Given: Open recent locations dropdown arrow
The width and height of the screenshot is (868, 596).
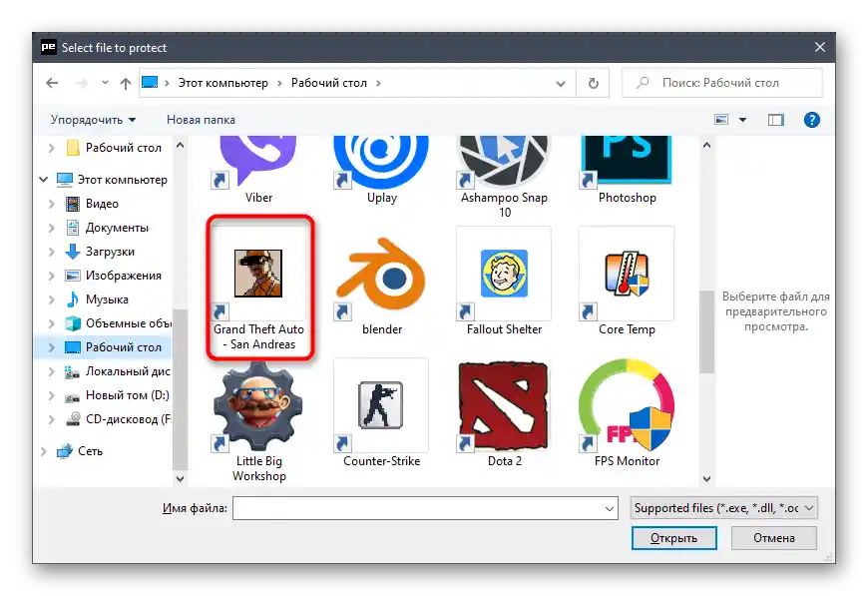Looking at the screenshot, I should (105, 83).
